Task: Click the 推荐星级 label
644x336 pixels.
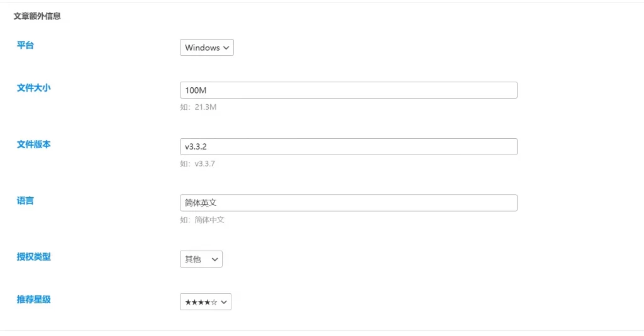Action: tap(33, 300)
